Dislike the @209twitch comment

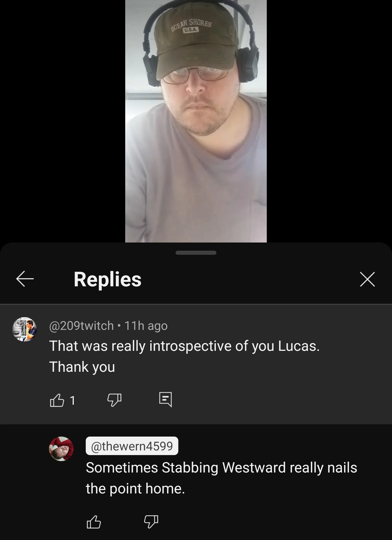114,400
